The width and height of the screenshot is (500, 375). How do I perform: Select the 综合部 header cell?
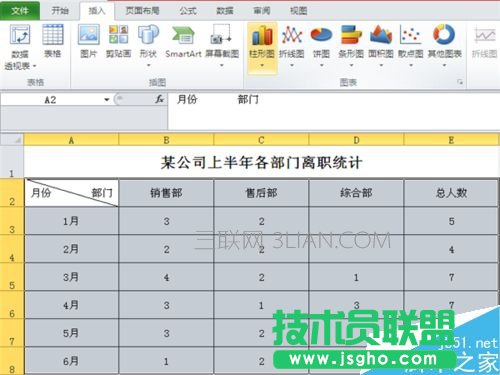click(356, 193)
